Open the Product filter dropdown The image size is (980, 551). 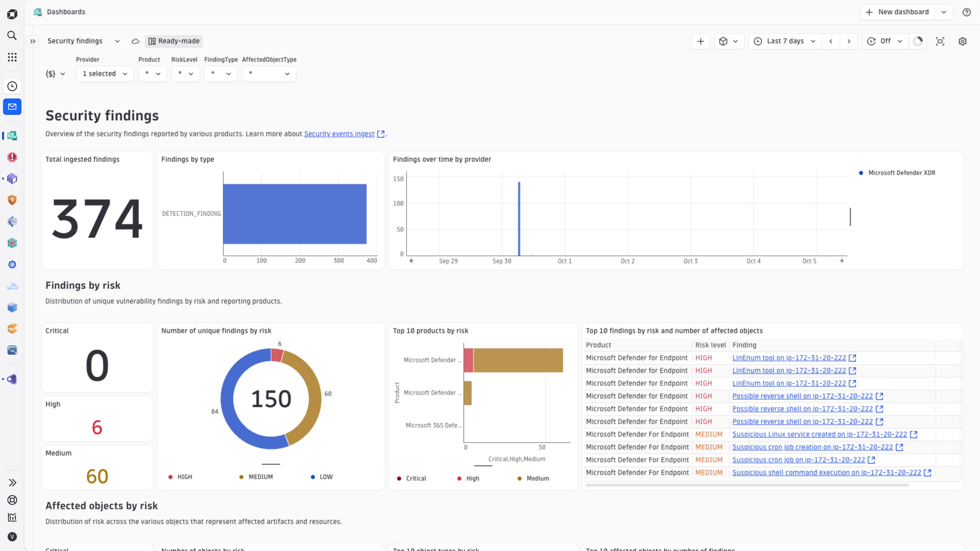click(153, 74)
